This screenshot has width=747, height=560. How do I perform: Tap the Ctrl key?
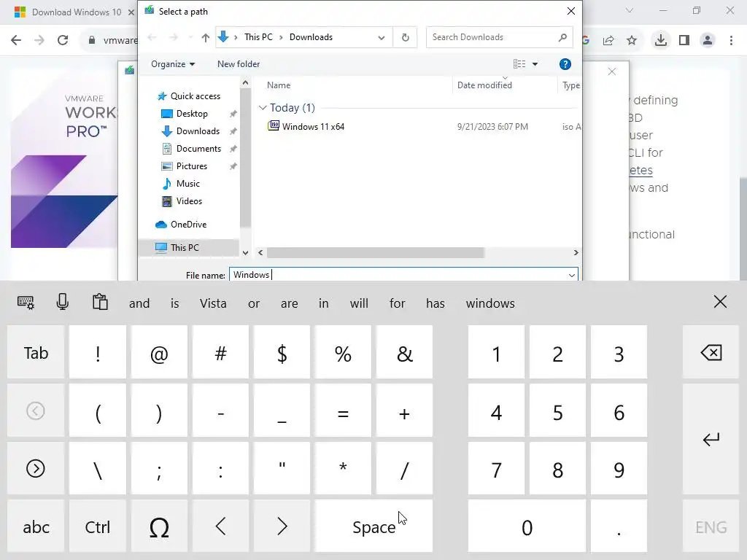click(x=97, y=526)
